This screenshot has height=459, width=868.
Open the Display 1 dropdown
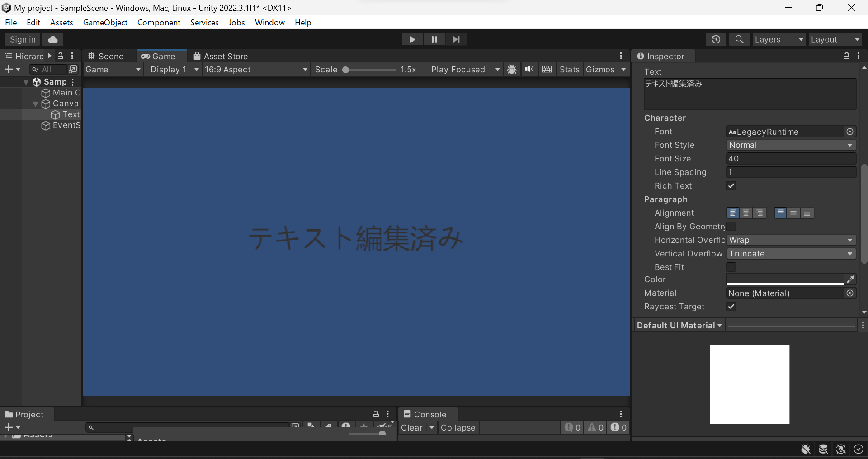click(174, 69)
